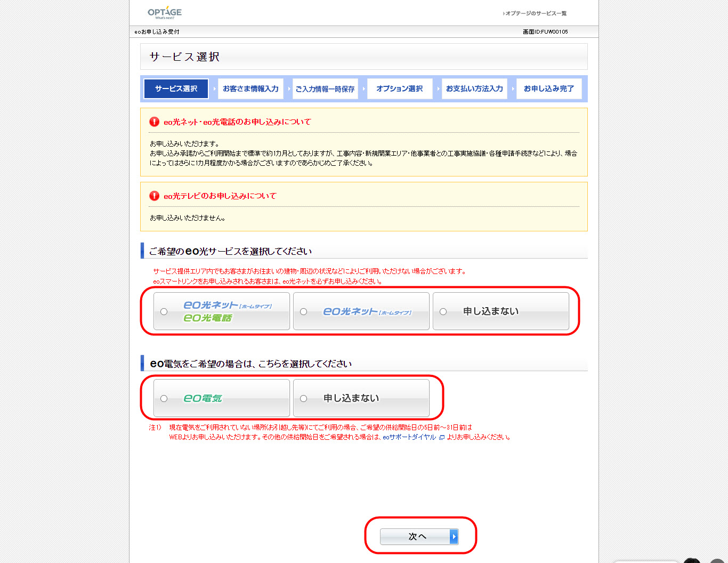This screenshot has width=728, height=563.
Task: Select the サービス選択 step tab
Action: click(x=176, y=89)
